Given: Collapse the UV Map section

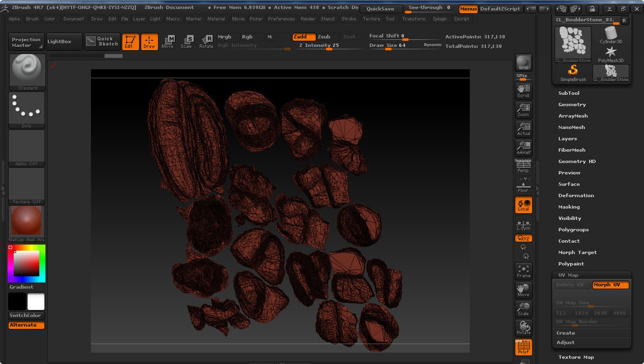Looking at the screenshot, I should coord(568,275).
